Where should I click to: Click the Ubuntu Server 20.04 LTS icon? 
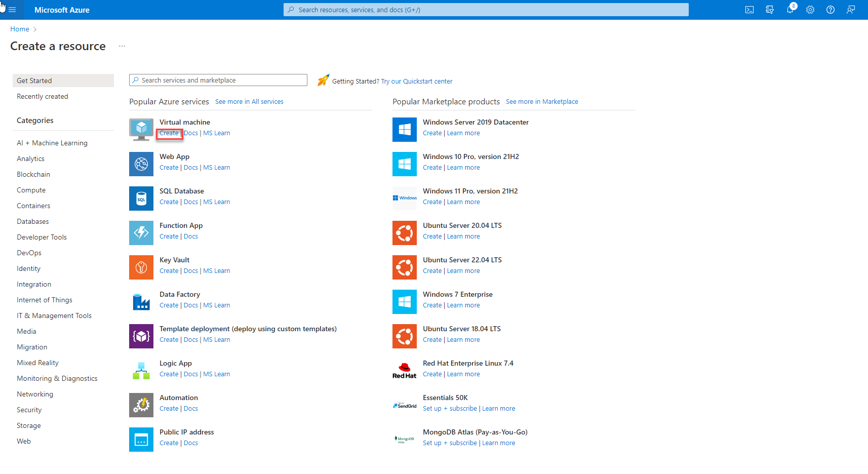point(405,233)
